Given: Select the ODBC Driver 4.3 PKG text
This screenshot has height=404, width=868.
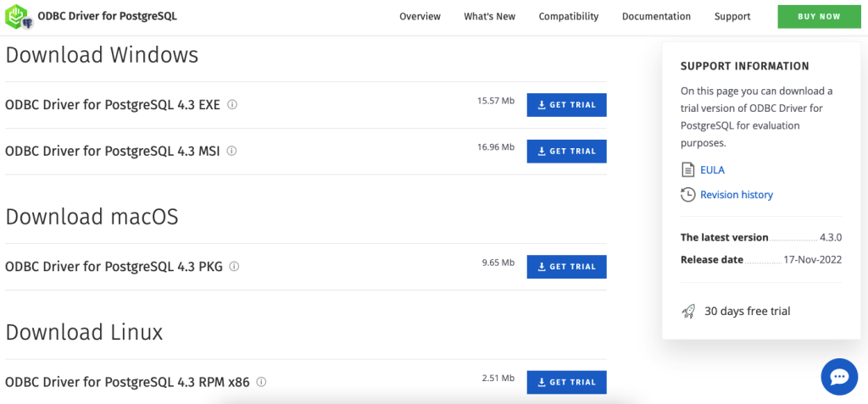Looking at the screenshot, I should point(114,267).
